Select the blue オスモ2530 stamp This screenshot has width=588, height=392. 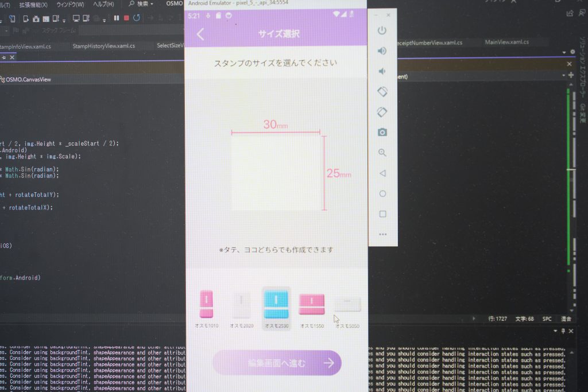click(x=276, y=308)
